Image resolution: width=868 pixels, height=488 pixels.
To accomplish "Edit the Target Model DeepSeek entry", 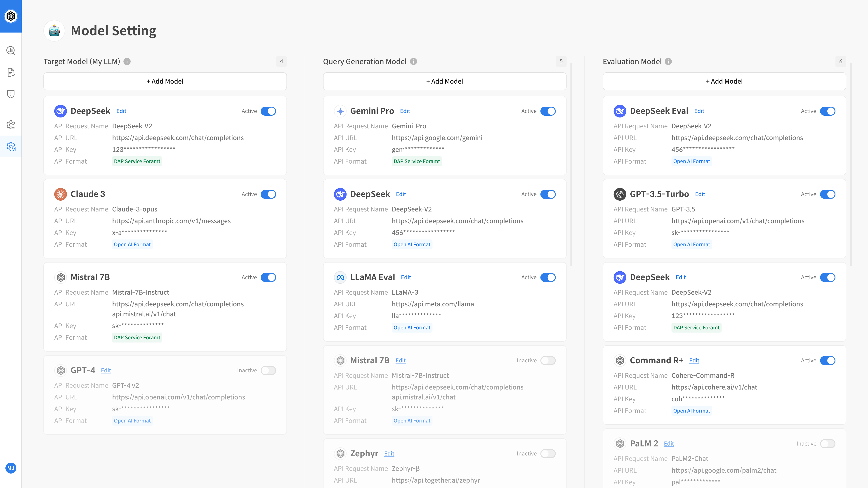I will pyautogui.click(x=121, y=111).
